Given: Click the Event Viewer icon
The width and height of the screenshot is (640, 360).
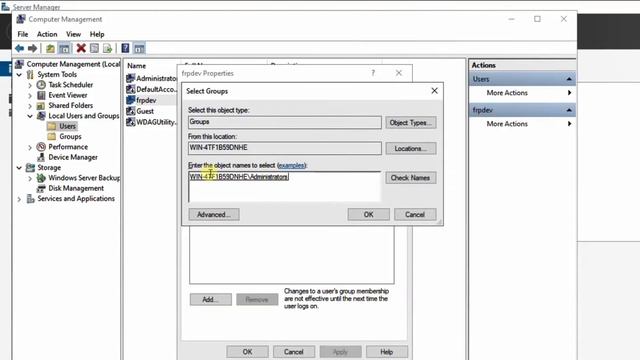Looking at the screenshot, I should (x=41, y=95).
